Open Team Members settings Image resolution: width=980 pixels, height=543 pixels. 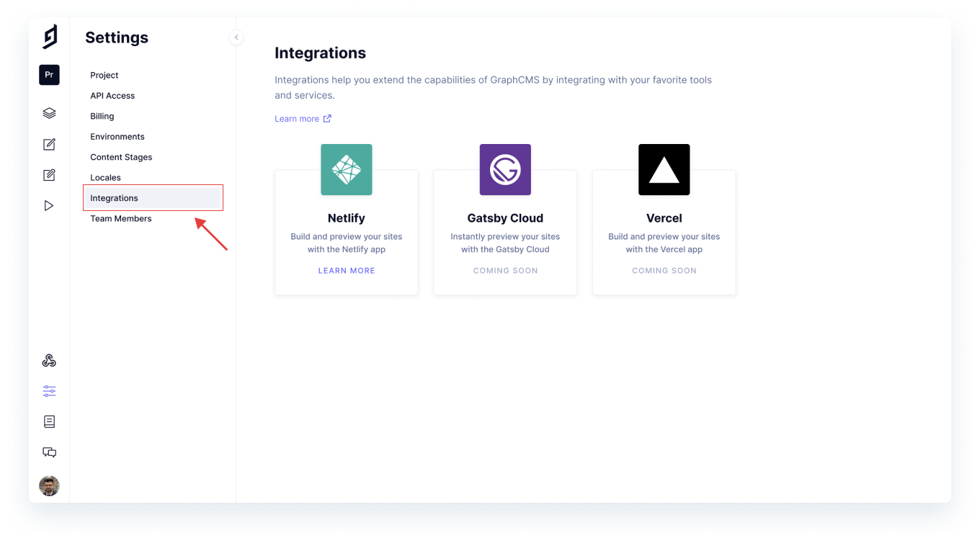121,219
